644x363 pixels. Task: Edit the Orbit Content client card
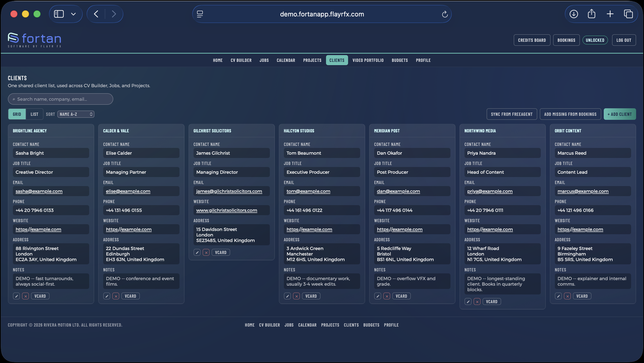(558, 296)
